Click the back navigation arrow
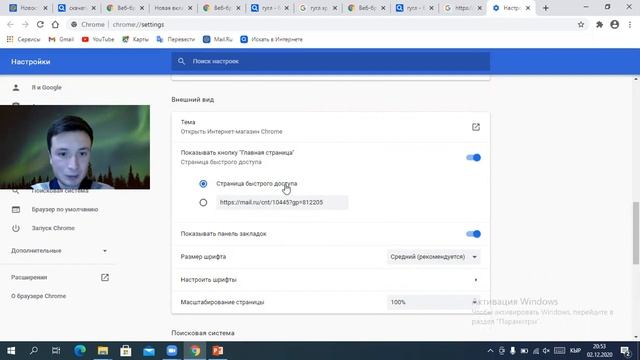 [10, 24]
